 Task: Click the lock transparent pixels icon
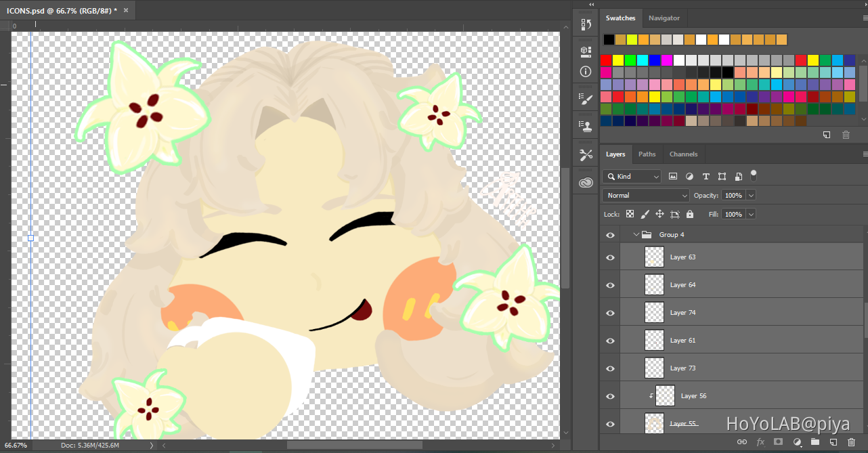click(x=630, y=214)
